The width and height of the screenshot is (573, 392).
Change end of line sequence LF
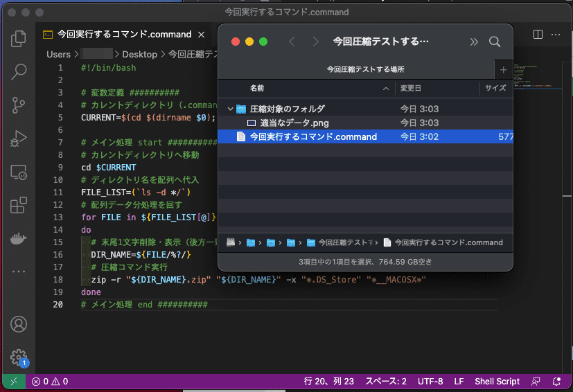[x=459, y=382]
